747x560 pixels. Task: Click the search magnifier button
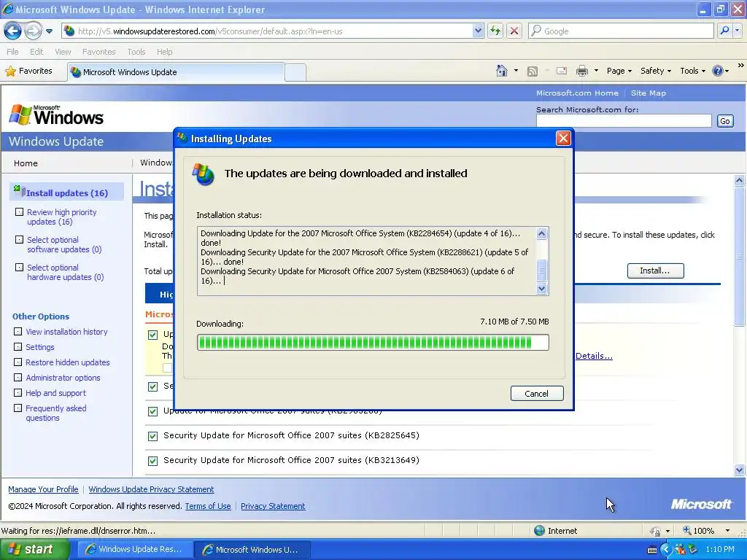pos(724,31)
